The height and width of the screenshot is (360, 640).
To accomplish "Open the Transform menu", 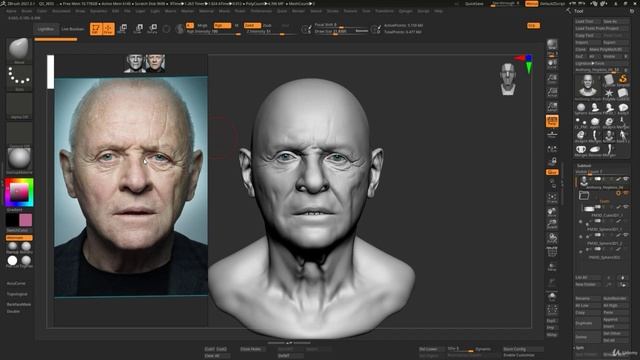I will [384, 11].
